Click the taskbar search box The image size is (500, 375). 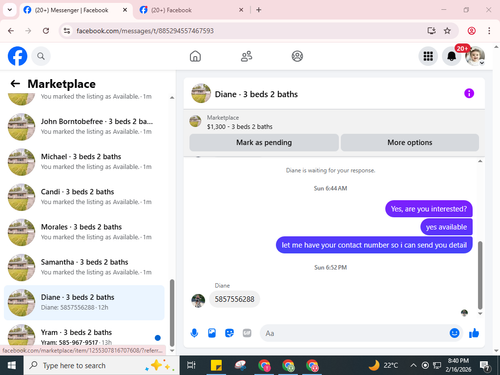click(102, 365)
